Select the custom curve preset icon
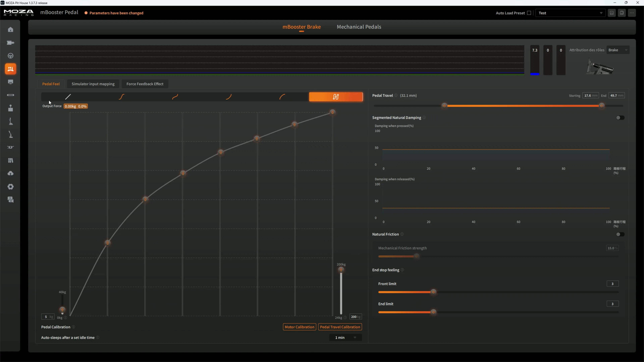The width and height of the screenshot is (644, 362). 336,97
